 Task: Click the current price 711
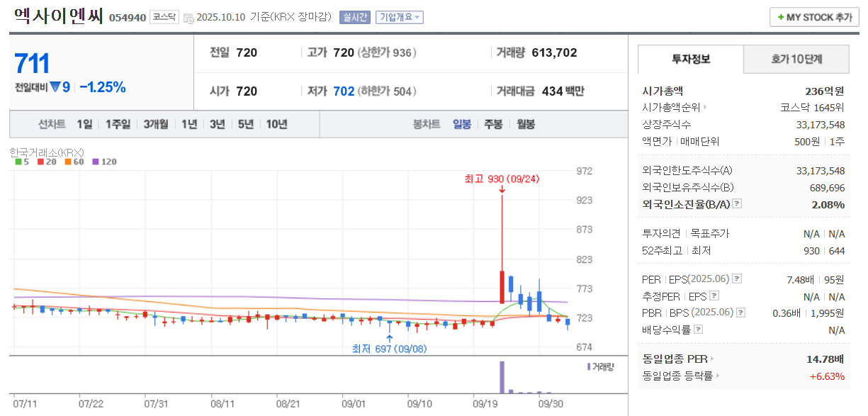tap(32, 64)
